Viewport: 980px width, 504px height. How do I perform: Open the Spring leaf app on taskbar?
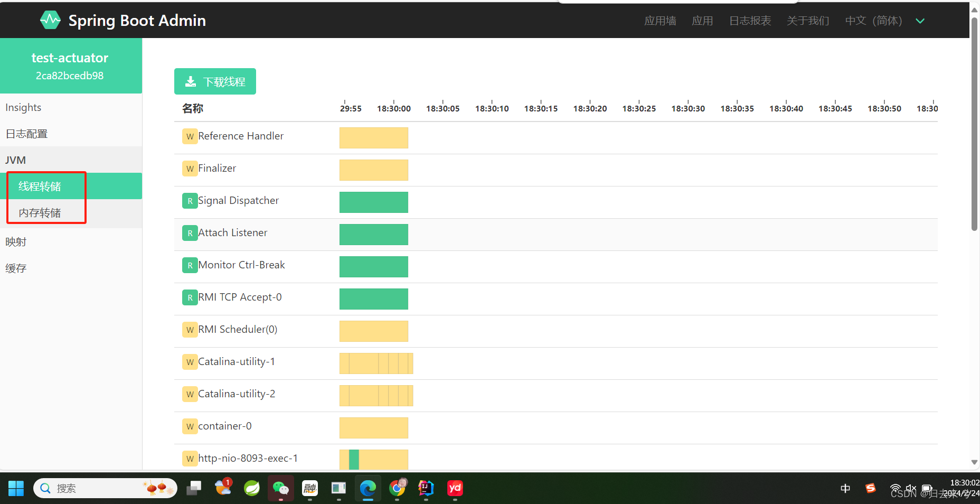(252, 488)
